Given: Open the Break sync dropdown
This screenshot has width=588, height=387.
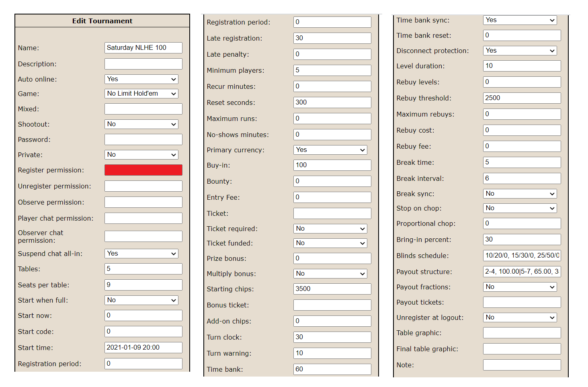Looking at the screenshot, I should point(519,193).
